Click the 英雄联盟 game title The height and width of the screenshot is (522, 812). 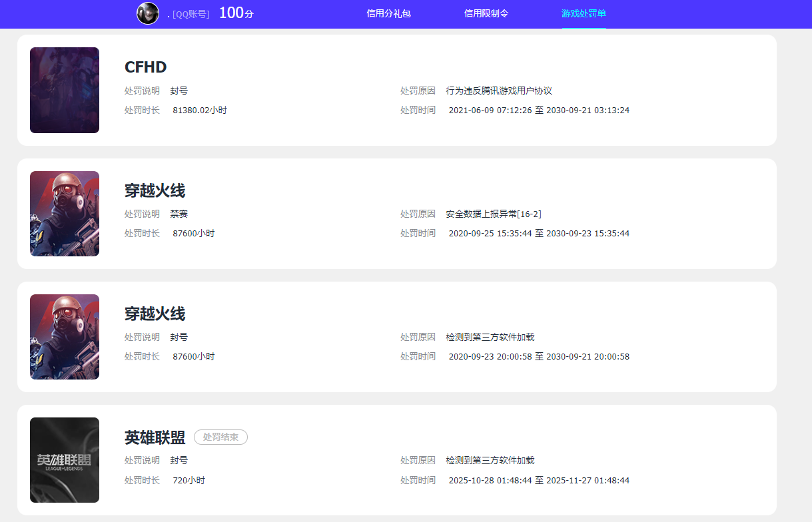coord(155,437)
